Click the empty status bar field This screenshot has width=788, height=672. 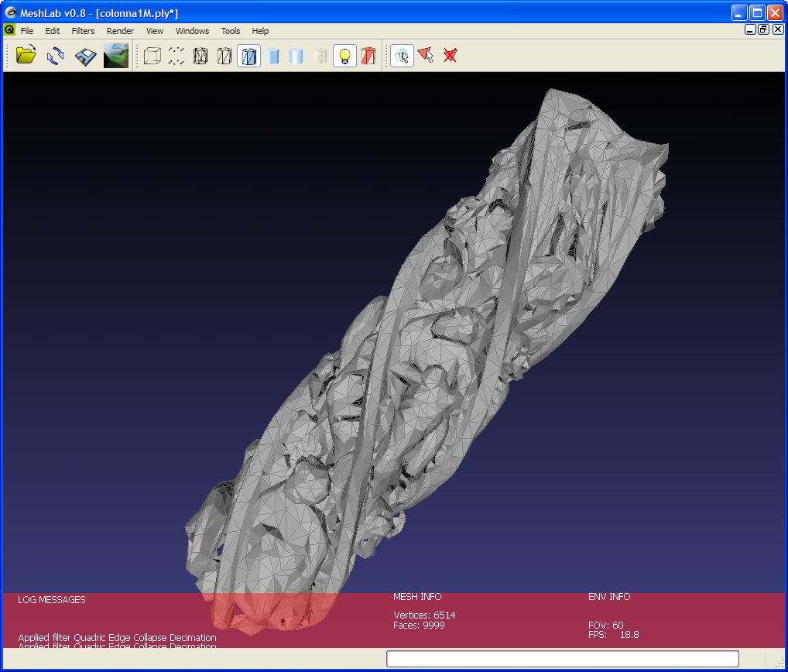562,659
